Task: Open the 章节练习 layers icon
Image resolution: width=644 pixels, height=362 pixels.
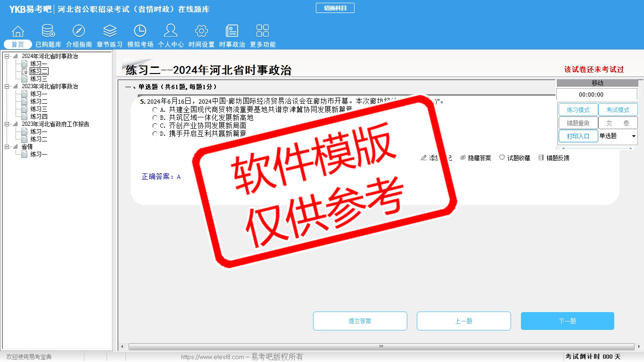Action: pos(109,31)
